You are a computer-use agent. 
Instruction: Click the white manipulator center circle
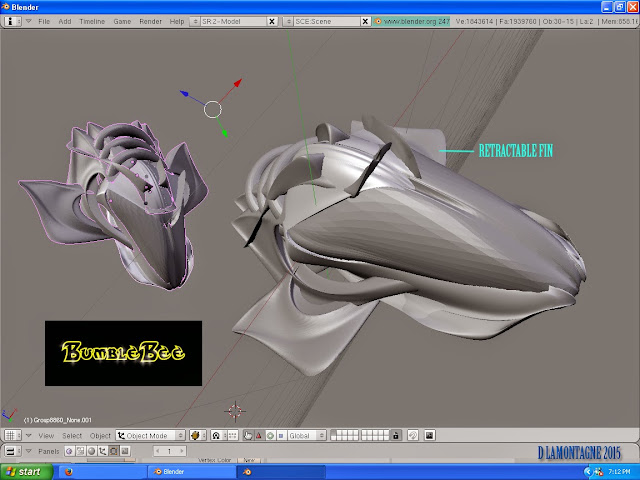(213, 109)
